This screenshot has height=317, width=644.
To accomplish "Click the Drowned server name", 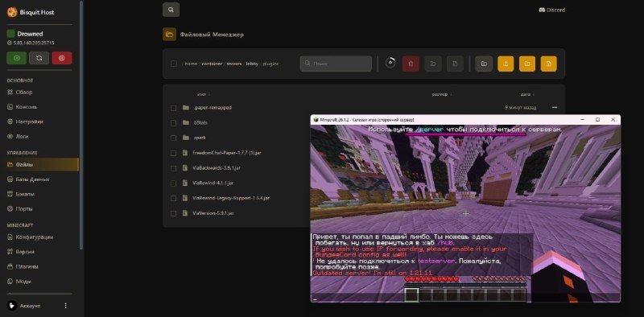I will pos(30,34).
